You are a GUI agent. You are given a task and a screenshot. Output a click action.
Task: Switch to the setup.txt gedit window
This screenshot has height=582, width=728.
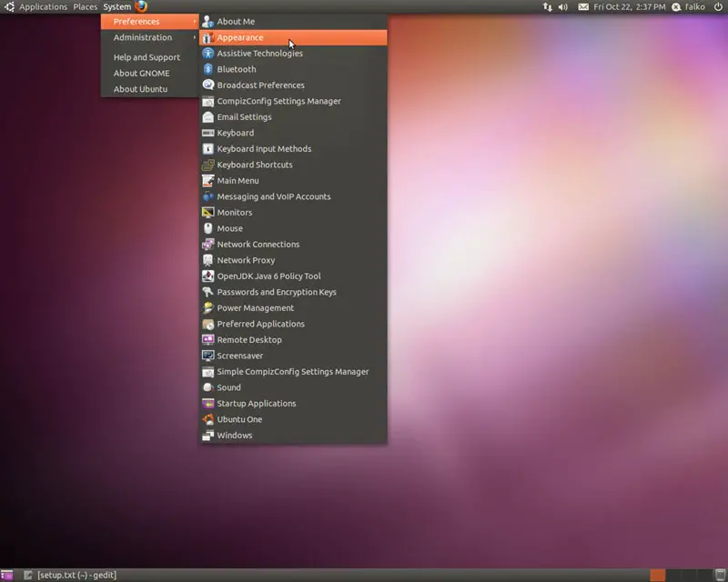point(71,575)
